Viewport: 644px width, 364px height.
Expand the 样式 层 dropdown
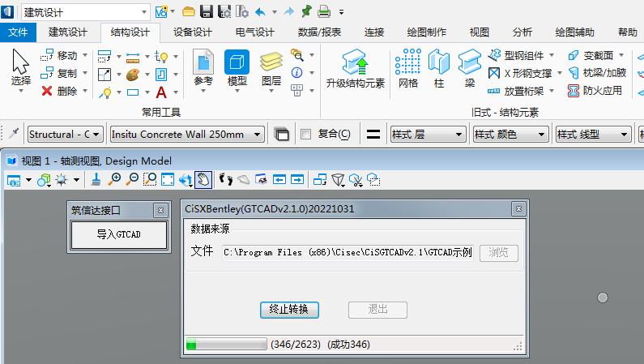coord(427,135)
